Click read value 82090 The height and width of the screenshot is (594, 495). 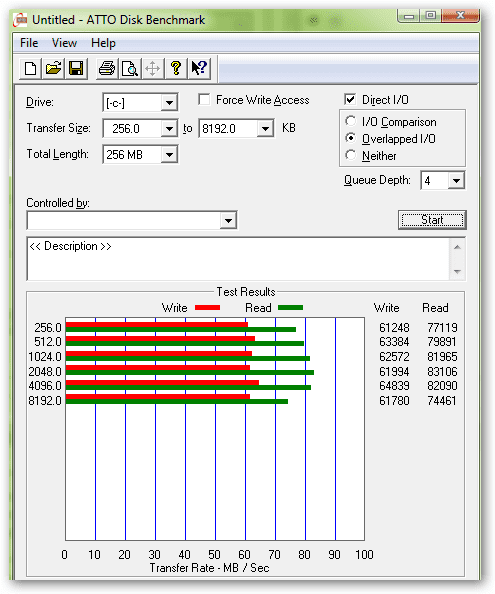pos(442,386)
